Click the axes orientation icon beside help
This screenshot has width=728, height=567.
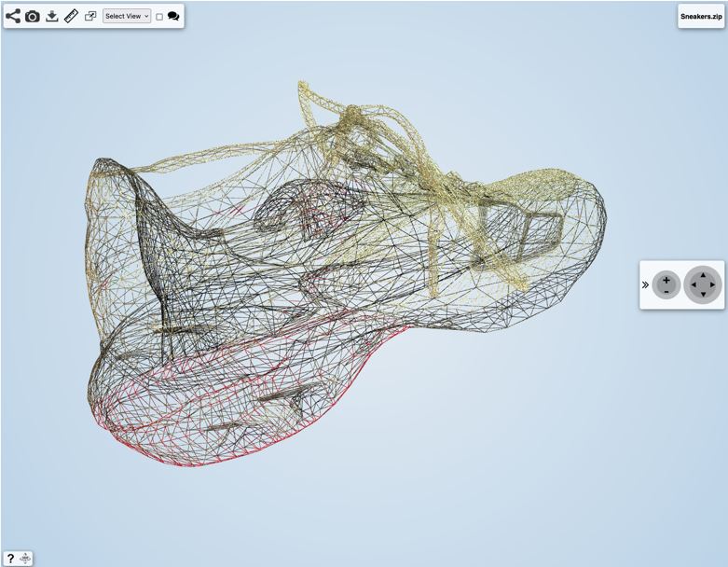point(25,559)
